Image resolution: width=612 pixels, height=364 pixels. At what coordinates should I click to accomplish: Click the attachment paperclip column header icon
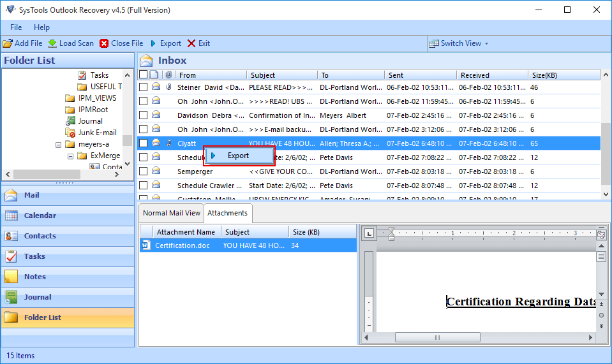(x=168, y=75)
